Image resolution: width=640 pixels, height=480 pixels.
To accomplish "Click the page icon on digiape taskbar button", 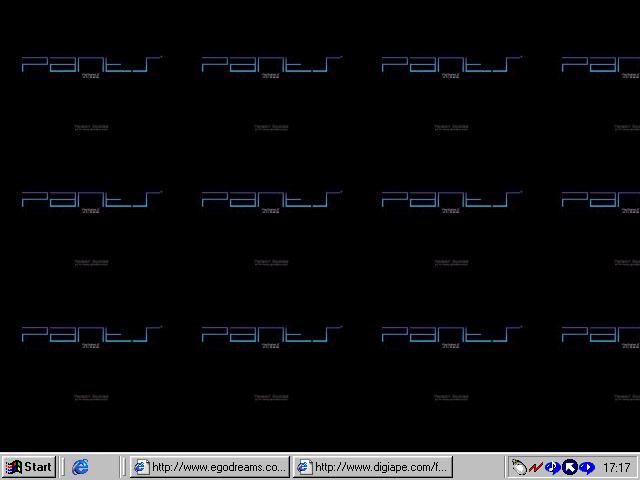I will 305,467.
